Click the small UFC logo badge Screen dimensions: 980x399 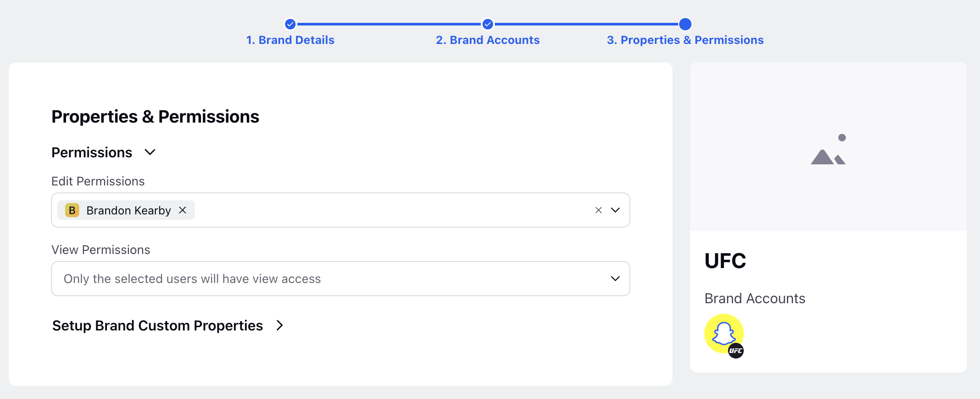pyautogui.click(x=736, y=351)
